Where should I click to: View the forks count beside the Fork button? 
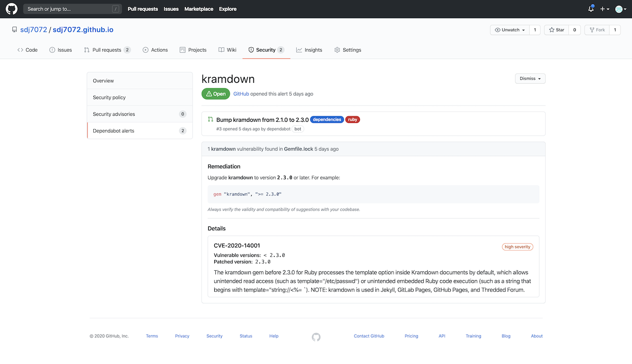615,30
